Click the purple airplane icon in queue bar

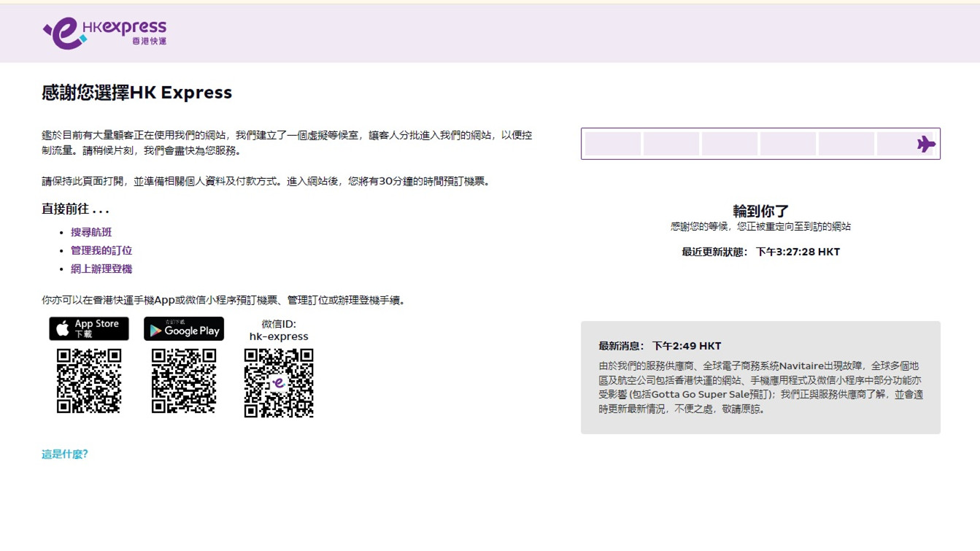coord(925,144)
